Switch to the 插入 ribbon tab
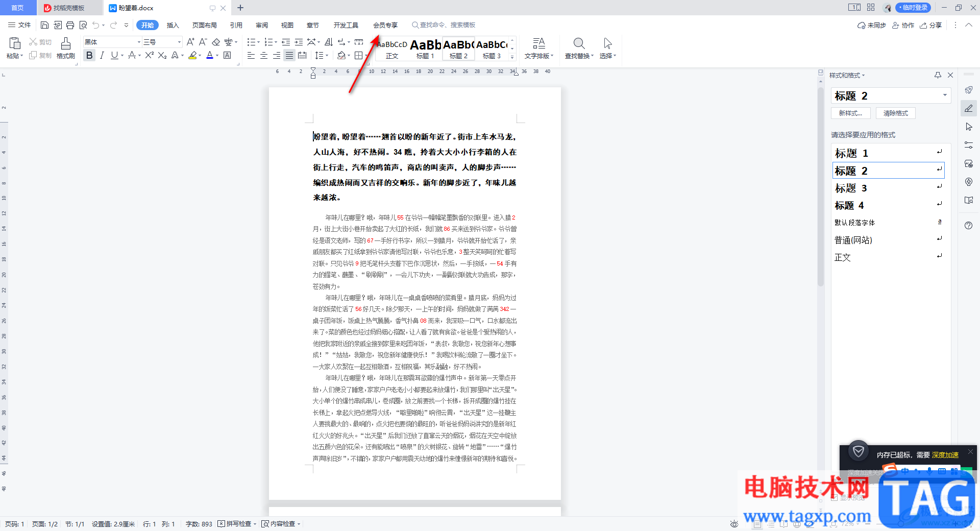980x531 pixels. (x=173, y=25)
